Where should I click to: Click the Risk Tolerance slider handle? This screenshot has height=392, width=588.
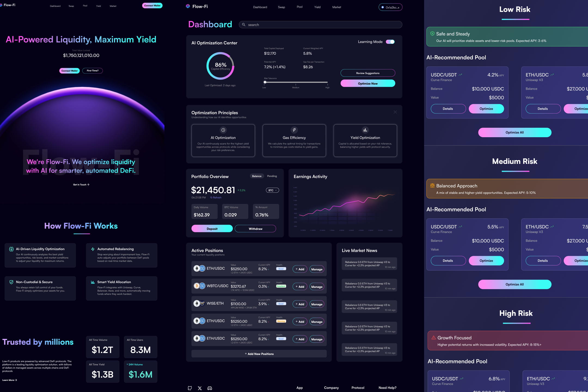[x=265, y=82]
